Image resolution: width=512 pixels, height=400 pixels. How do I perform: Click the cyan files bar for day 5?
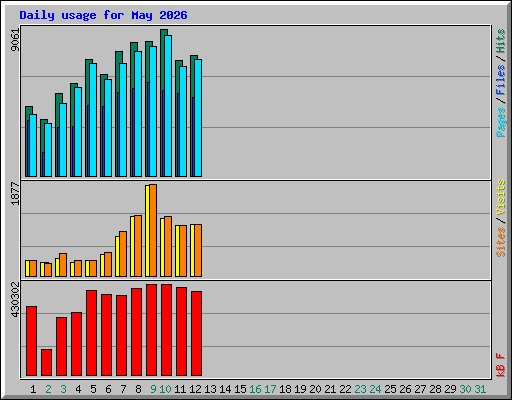(93, 120)
